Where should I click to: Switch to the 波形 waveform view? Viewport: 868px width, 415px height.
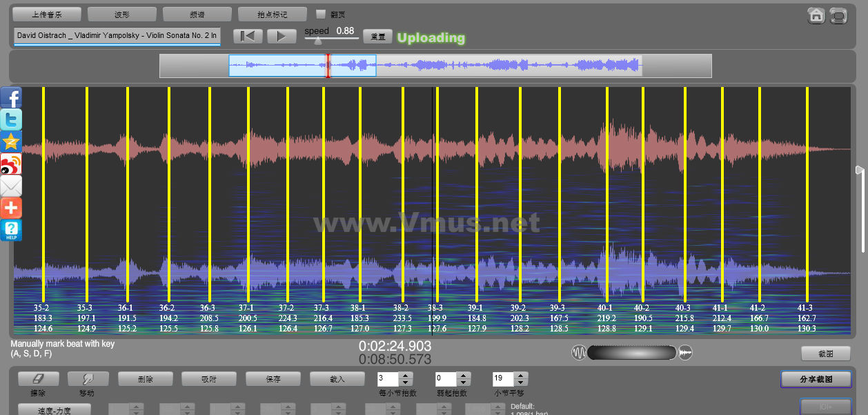pos(122,14)
